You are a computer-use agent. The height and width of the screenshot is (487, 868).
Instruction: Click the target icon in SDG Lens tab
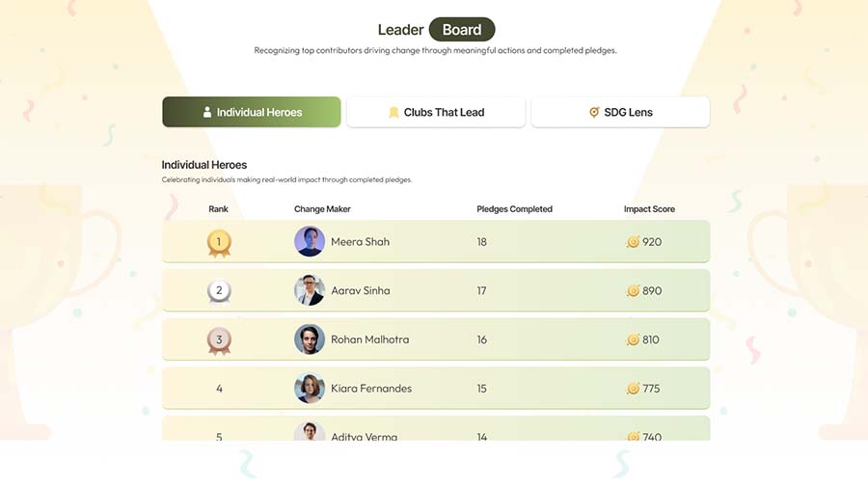pos(594,112)
